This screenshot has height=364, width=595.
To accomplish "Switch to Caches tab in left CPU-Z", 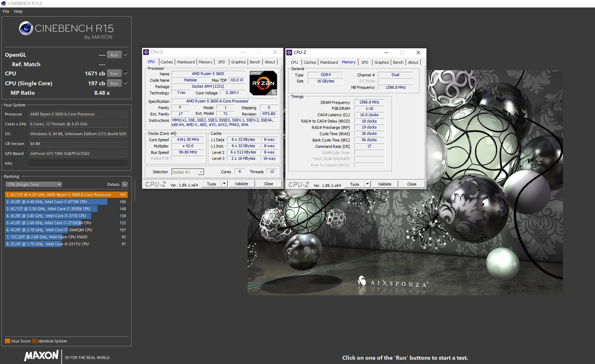I will [x=166, y=62].
